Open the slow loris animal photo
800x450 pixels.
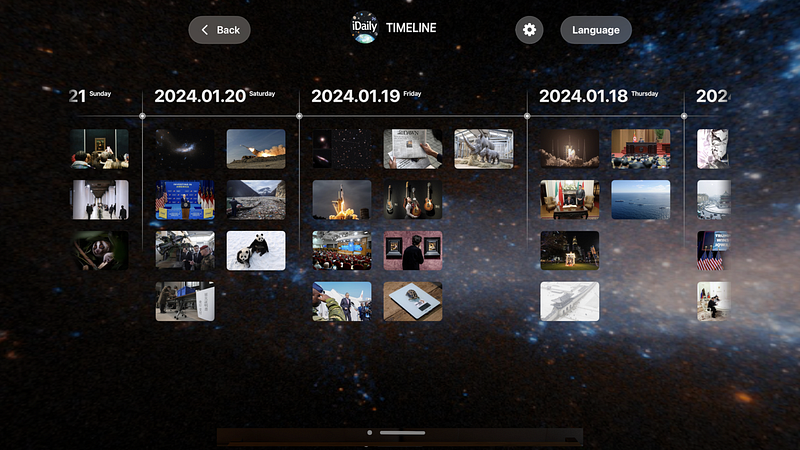click(x=99, y=251)
